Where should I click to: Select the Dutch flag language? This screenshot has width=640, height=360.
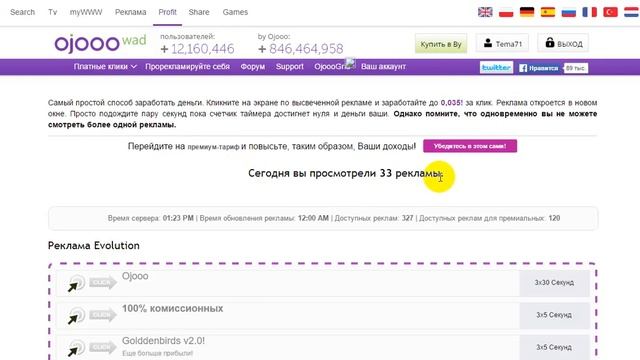click(631, 12)
